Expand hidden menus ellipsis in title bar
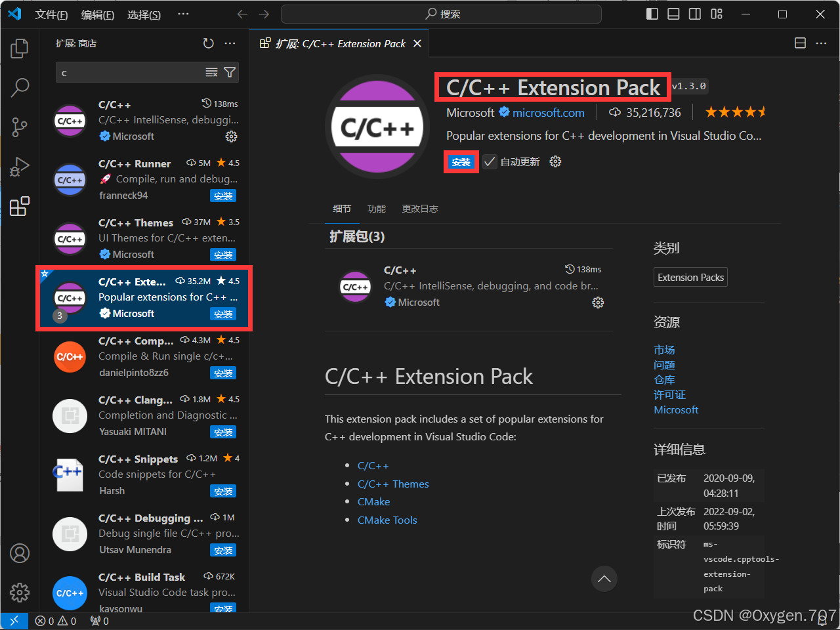840x630 pixels. (x=183, y=14)
